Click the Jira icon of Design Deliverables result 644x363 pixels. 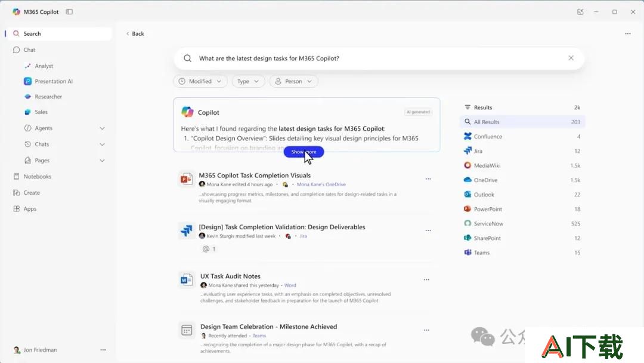[187, 230]
